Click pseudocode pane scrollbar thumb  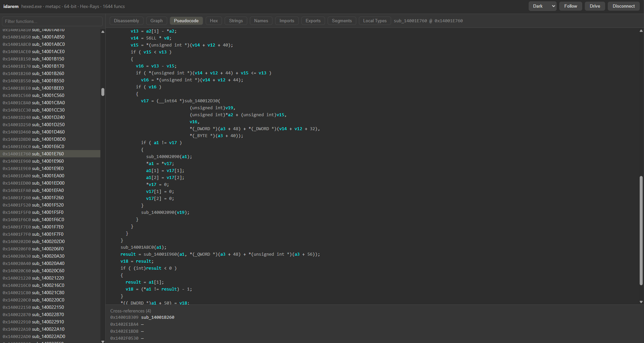641,230
